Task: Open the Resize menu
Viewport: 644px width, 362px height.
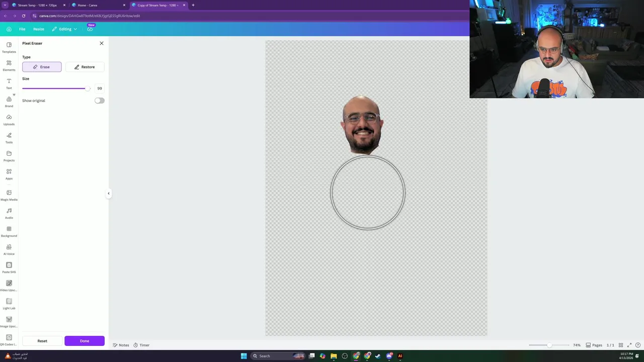Action: point(39,29)
